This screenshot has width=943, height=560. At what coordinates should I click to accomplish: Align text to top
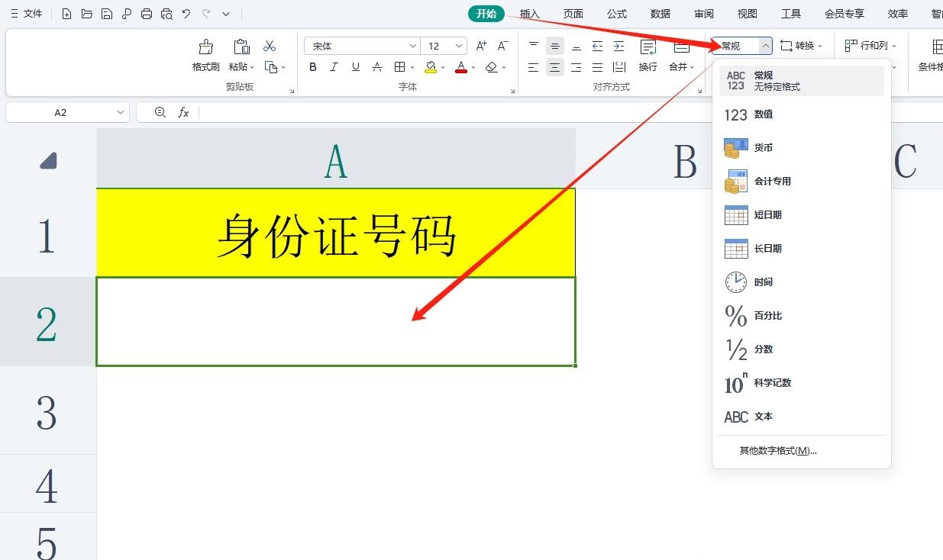(x=534, y=46)
